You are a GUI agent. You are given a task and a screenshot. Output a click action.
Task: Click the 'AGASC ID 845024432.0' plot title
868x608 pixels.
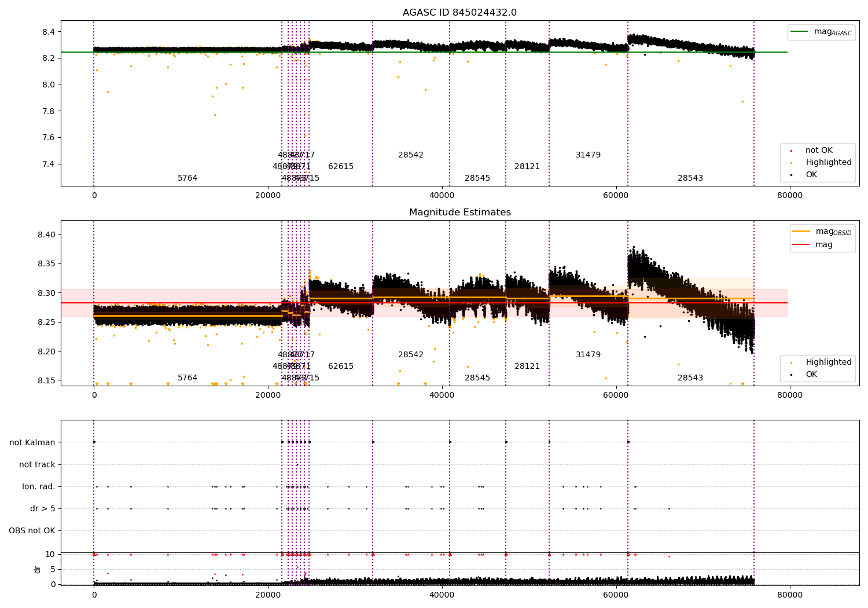[x=459, y=13]
